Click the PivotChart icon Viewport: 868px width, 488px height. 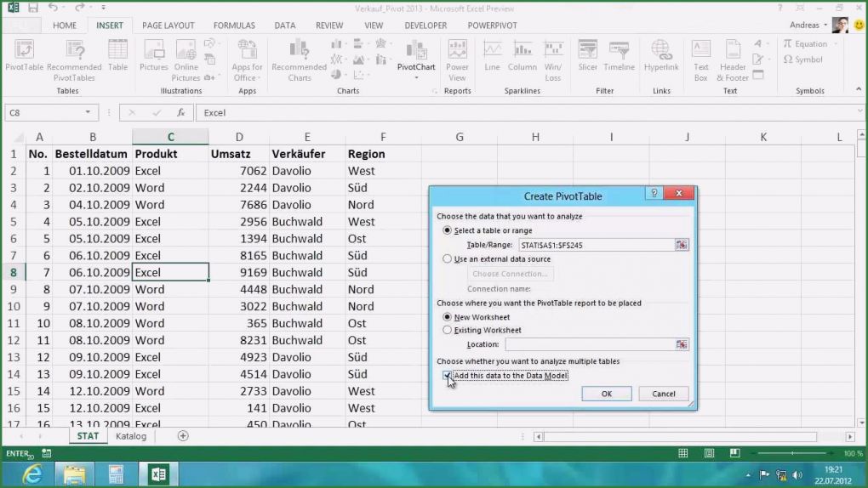point(416,53)
